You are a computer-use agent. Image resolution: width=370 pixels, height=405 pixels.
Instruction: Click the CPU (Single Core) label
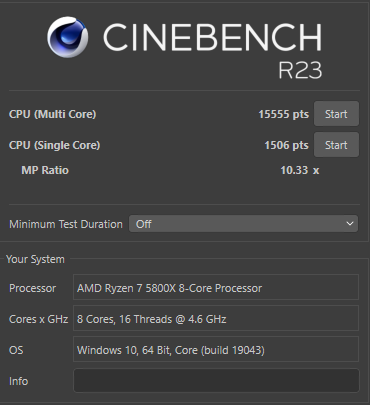point(54,145)
